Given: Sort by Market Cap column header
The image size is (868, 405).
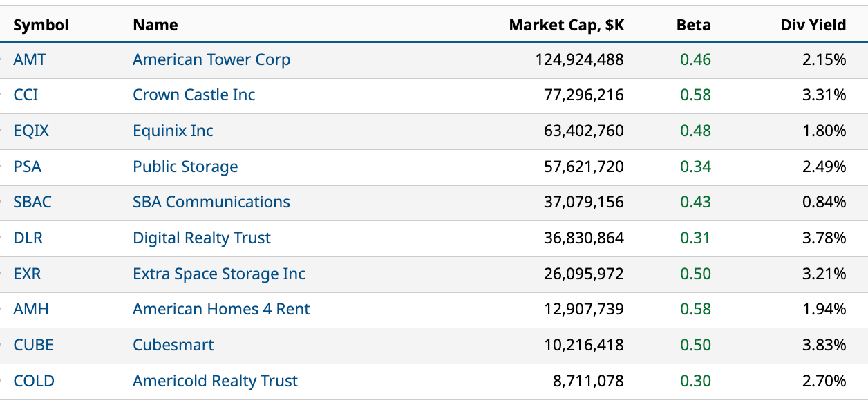Looking at the screenshot, I should point(566,26).
